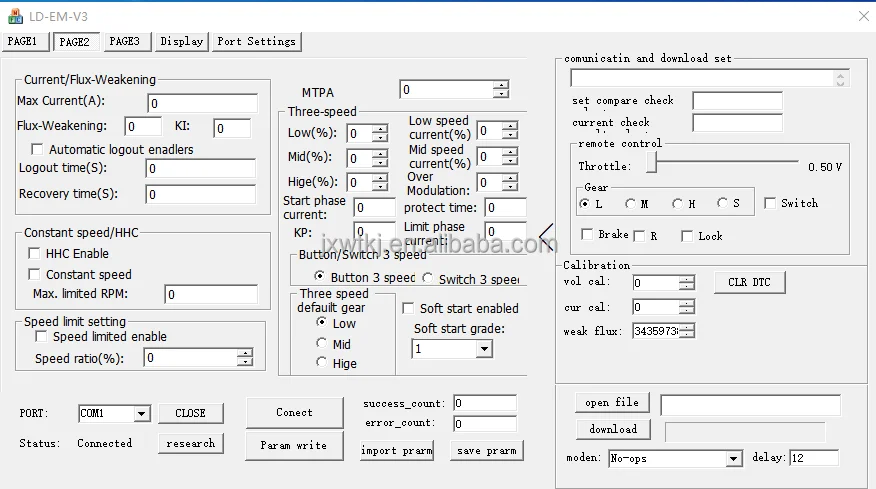The width and height of the screenshot is (876, 489).
Task: Click the Throttle slider handle
Action: point(651,163)
